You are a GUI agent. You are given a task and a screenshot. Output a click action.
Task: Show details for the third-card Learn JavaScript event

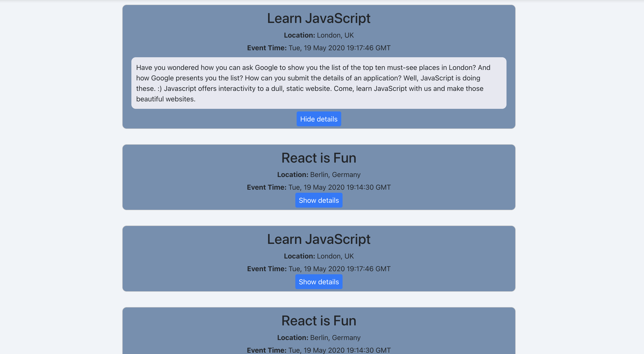point(319,282)
